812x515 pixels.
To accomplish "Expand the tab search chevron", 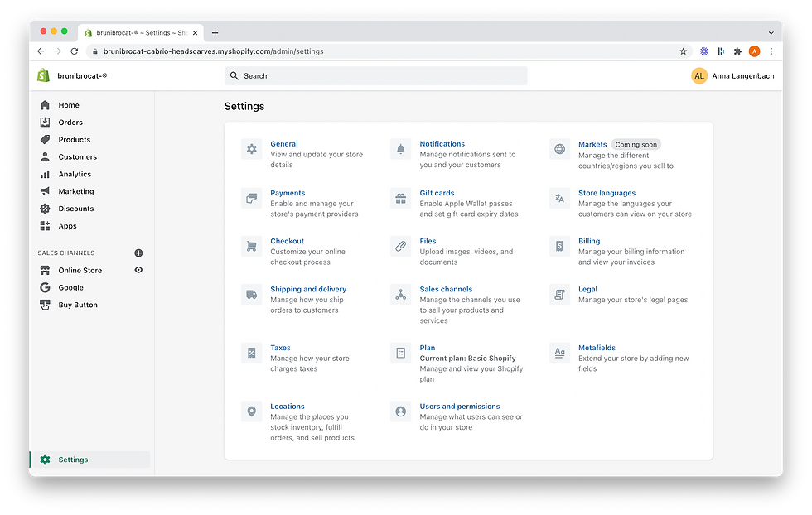I will click(x=771, y=32).
